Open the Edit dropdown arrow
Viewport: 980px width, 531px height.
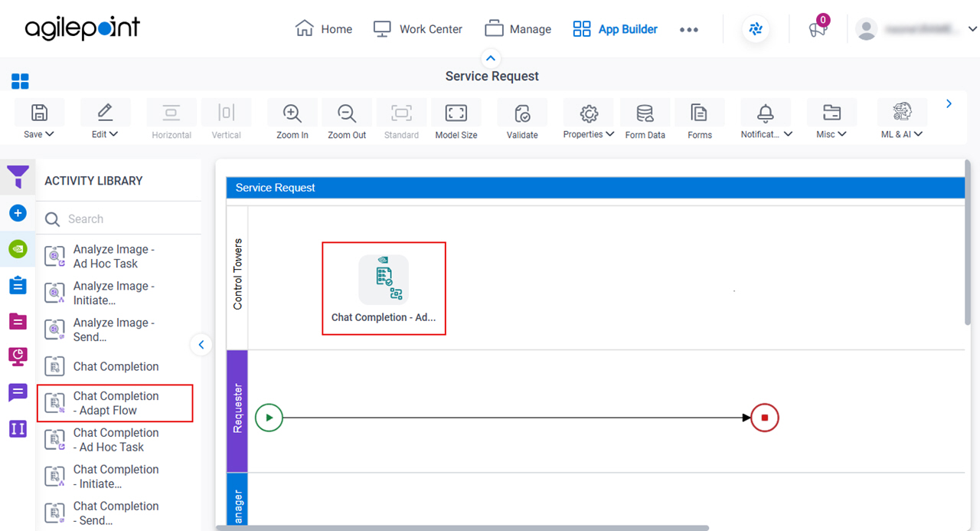114,134
